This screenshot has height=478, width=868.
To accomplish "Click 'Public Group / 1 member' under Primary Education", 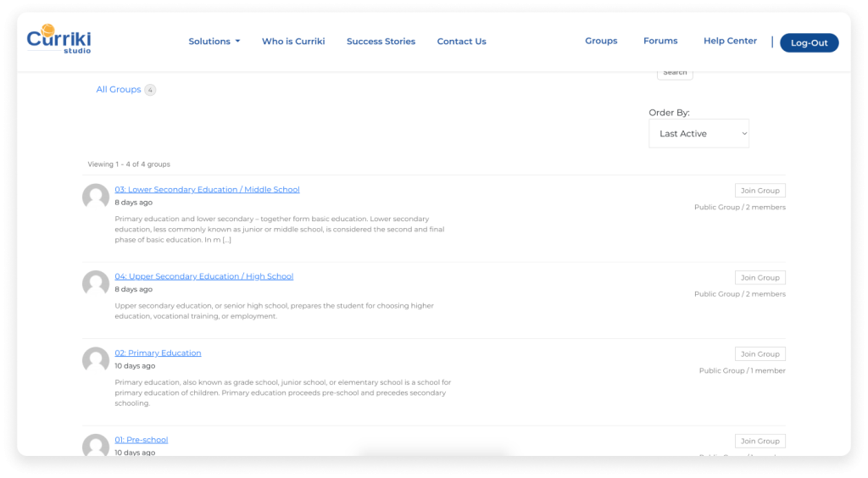I will click(743, 370).
